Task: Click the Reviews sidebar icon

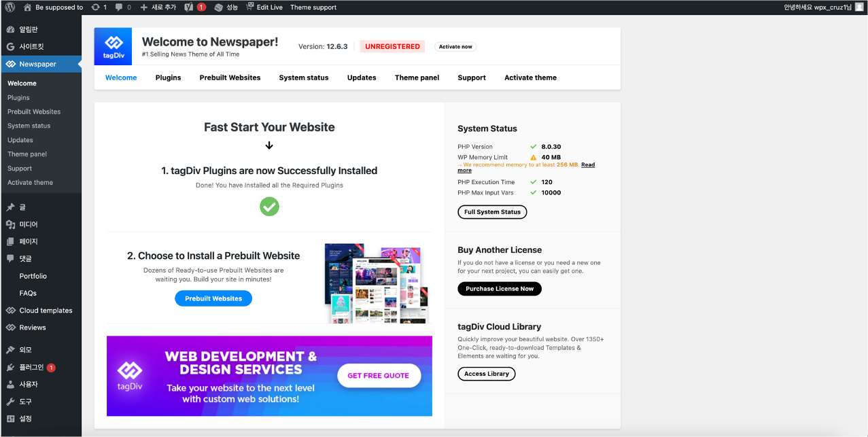Action: pos(10,328)
